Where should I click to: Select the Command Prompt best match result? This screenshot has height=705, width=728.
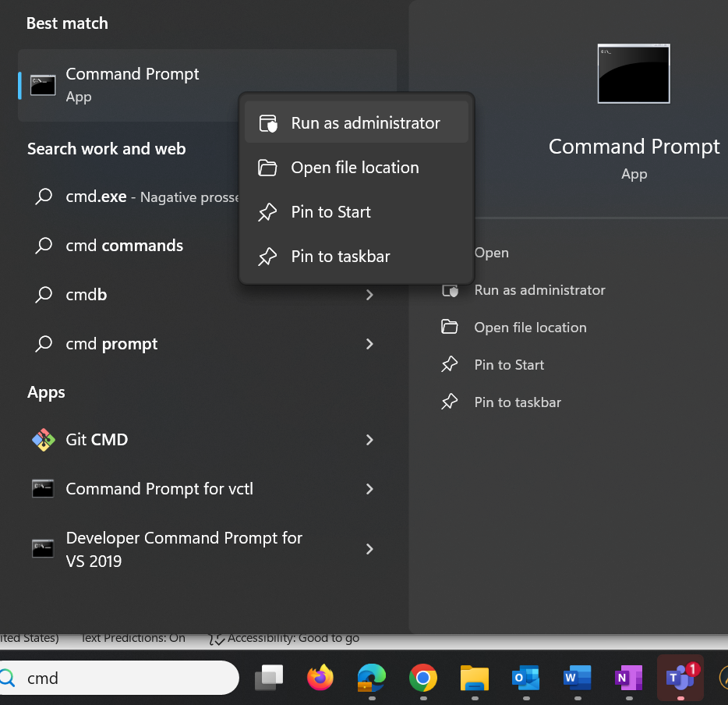pos(133,85)
